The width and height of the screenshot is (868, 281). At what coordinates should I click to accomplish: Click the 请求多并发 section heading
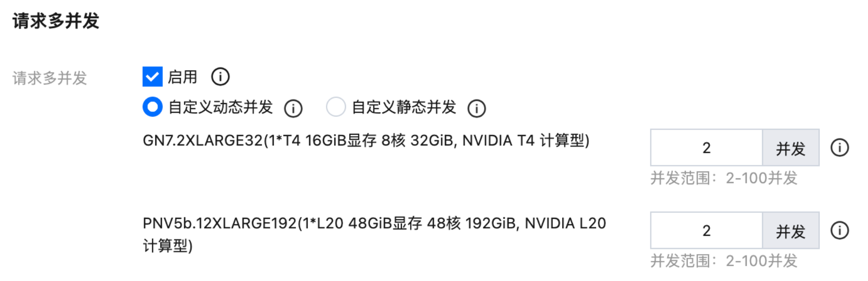tap(56, 21)
